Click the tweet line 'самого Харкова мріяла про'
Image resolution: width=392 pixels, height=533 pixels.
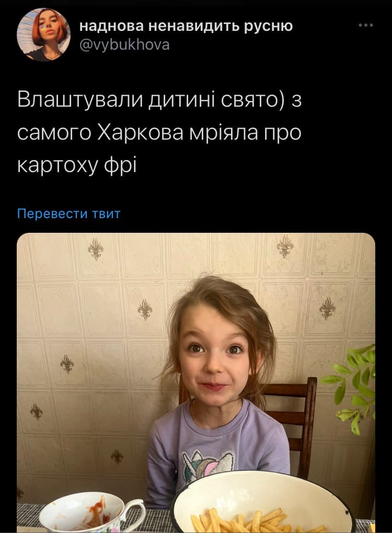click(x=159, y=133)
